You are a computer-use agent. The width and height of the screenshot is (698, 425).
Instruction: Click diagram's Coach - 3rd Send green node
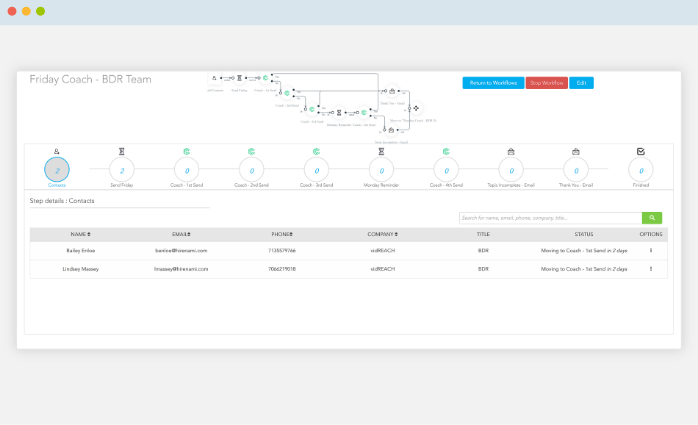pyautogui.click(x=312, y=109)
